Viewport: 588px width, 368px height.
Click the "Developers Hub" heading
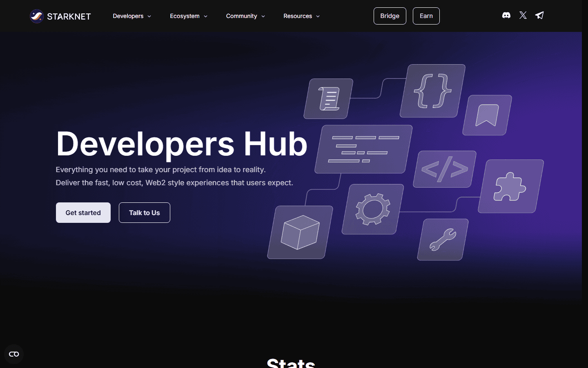(x=182, y=144)
